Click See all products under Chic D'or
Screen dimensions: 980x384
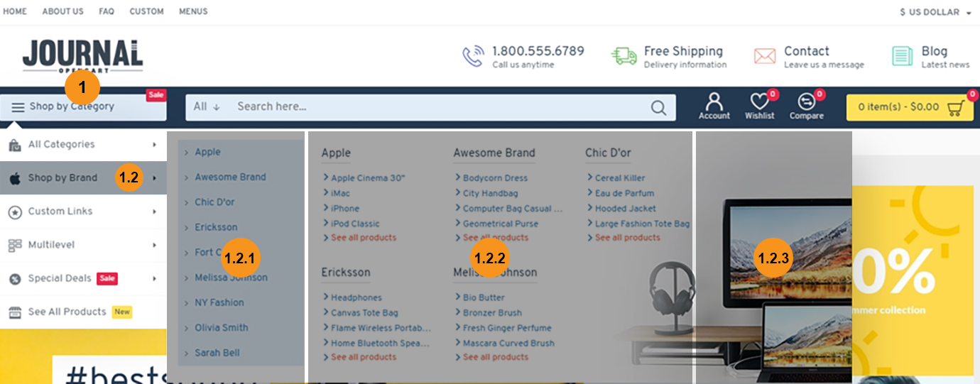pyautogui.click(x=627, y=238)
